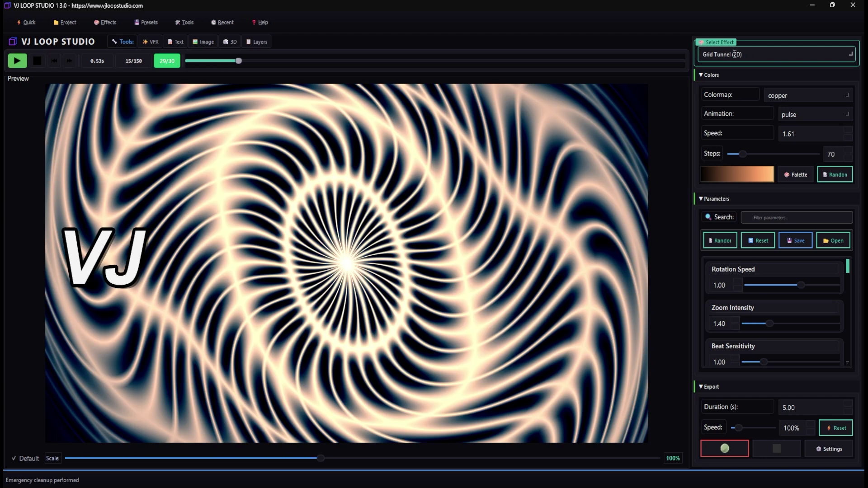
Task: Open the 3D tool
Action: click(x=230, y=42)
